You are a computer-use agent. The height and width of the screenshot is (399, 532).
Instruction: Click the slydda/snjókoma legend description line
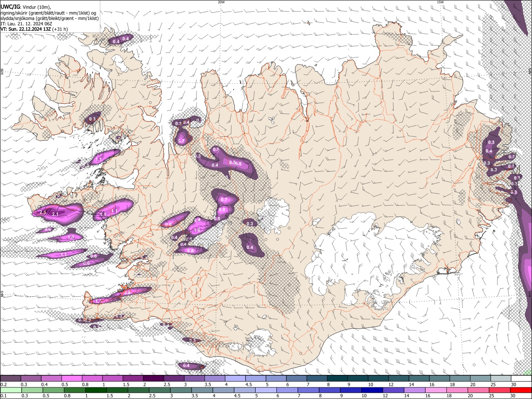pos(49,18)
